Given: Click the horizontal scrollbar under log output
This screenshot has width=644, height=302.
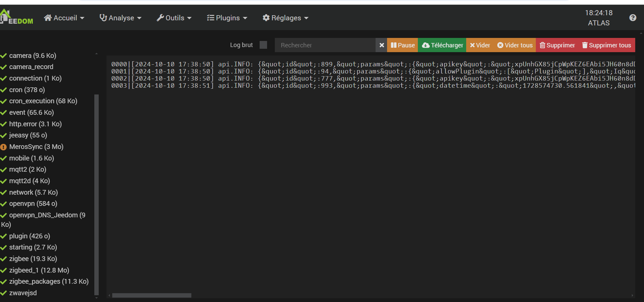Looking at the screenshot, I should [152, 295].
